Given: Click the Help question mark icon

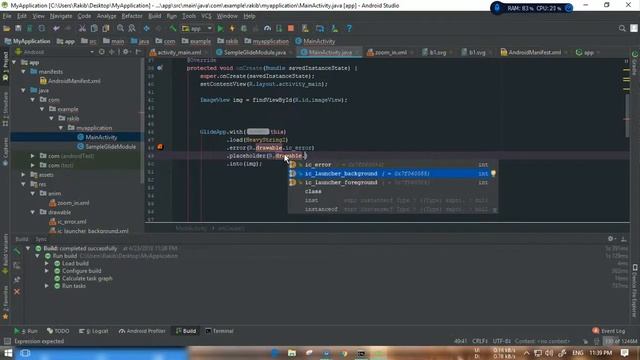Looking at the screenshot, I should 349,29.
